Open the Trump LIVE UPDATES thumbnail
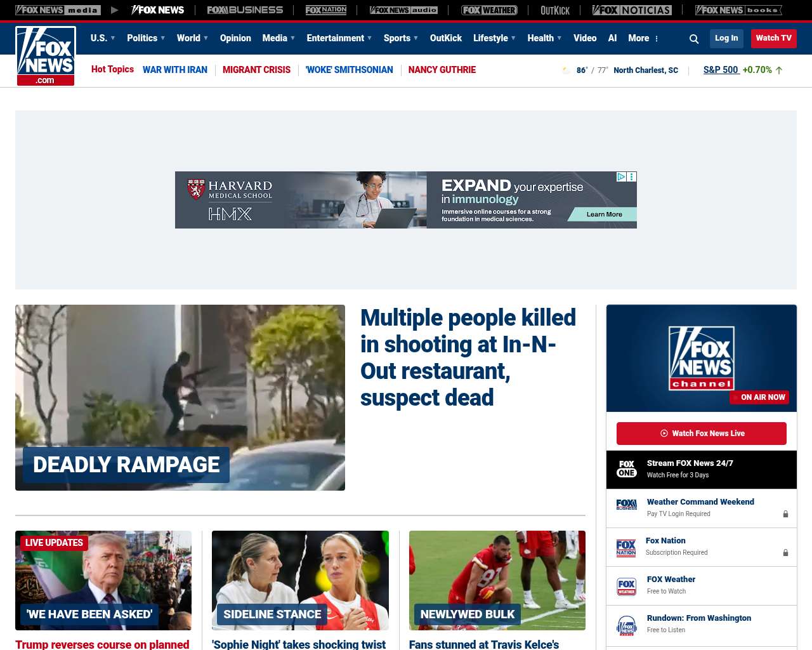Viewport: 812px width, 650px height. tap(103, 580)
